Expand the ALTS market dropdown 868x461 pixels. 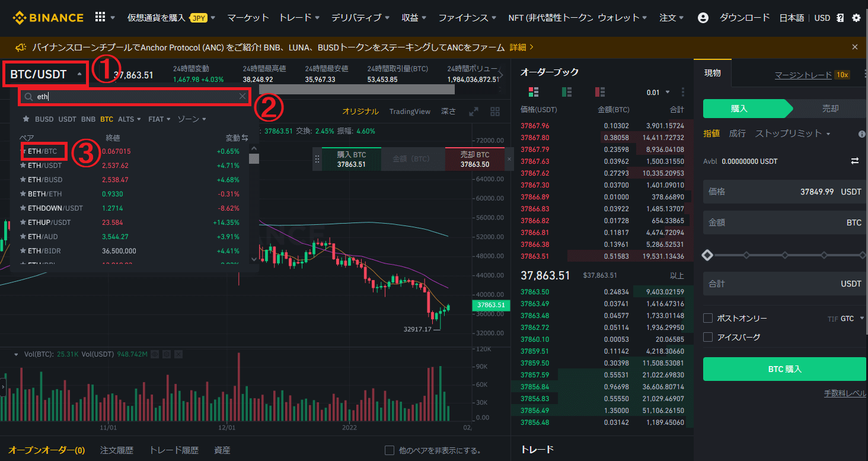(x=129, y=119)
